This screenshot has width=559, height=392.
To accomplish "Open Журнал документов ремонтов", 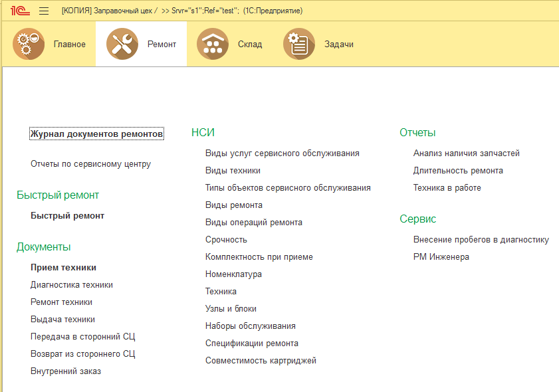I will (96, 134).
